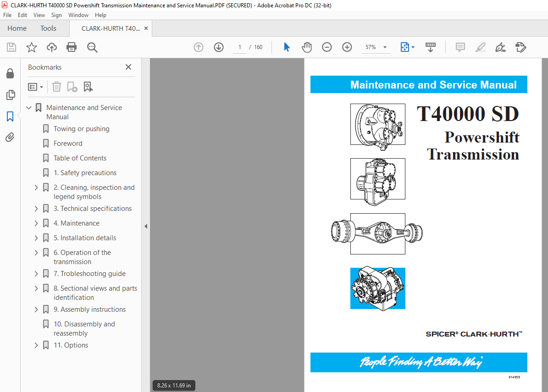Screen dimensions: 548x392
Task: Click the 8.26 x 11.69 in page size label
Action: [174, 386]
